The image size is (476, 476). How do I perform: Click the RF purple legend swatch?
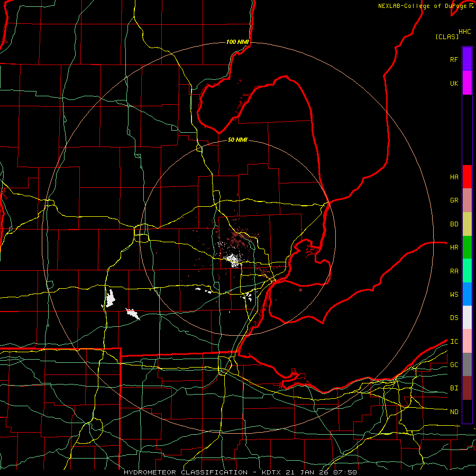click(x=467, y=59)
